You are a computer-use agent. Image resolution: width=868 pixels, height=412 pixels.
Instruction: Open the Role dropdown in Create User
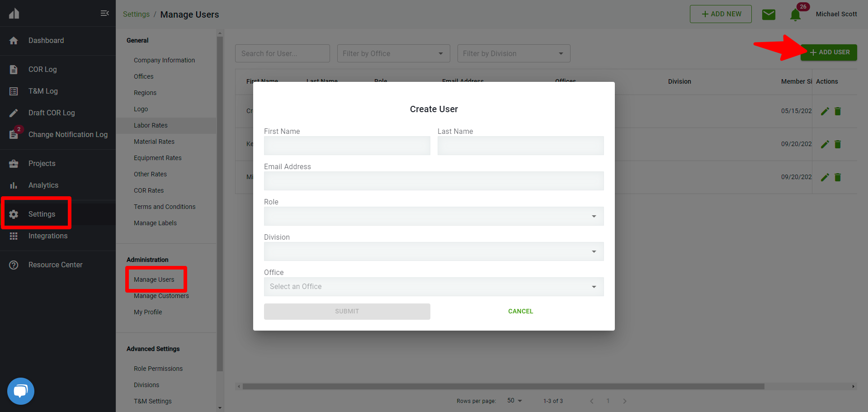434,216
